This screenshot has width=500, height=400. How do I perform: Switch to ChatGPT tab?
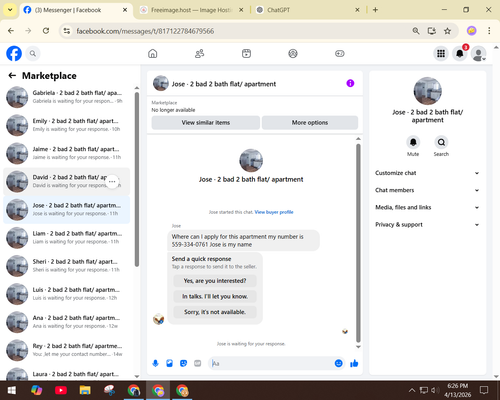coord(307,10)
